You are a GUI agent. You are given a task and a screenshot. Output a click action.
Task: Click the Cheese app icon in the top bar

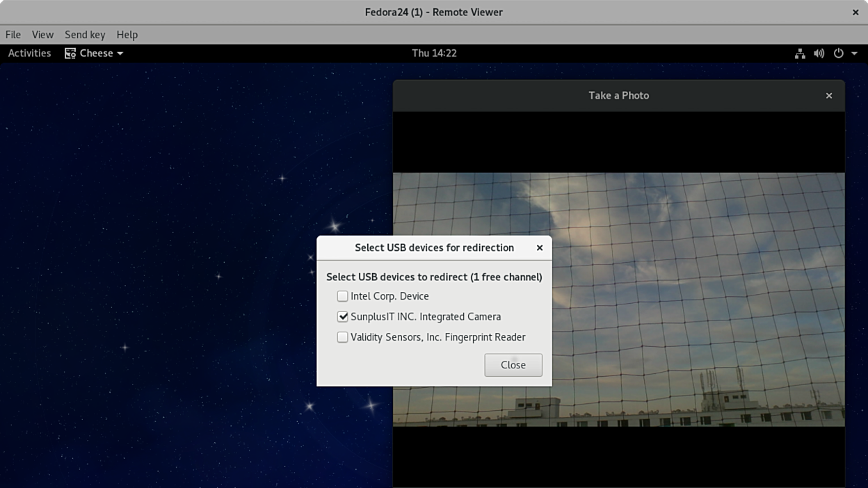pyautogui.click(x=70, y=54)
